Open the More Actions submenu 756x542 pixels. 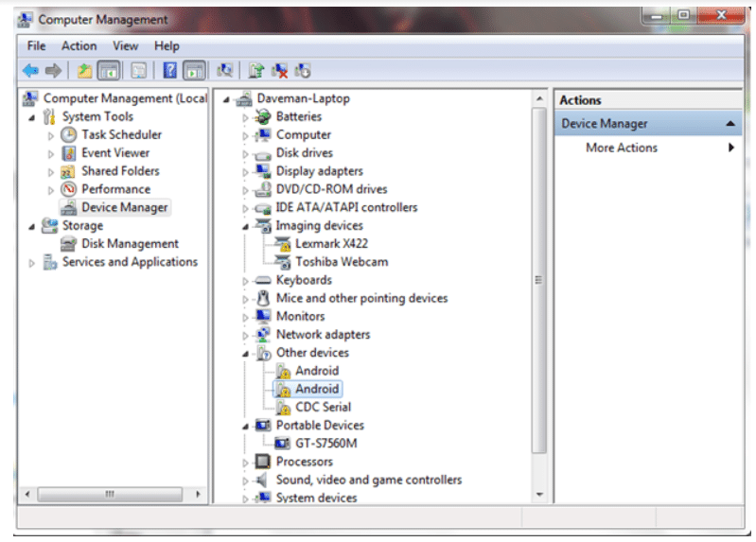pyautogui.click(x=622, y=148)
